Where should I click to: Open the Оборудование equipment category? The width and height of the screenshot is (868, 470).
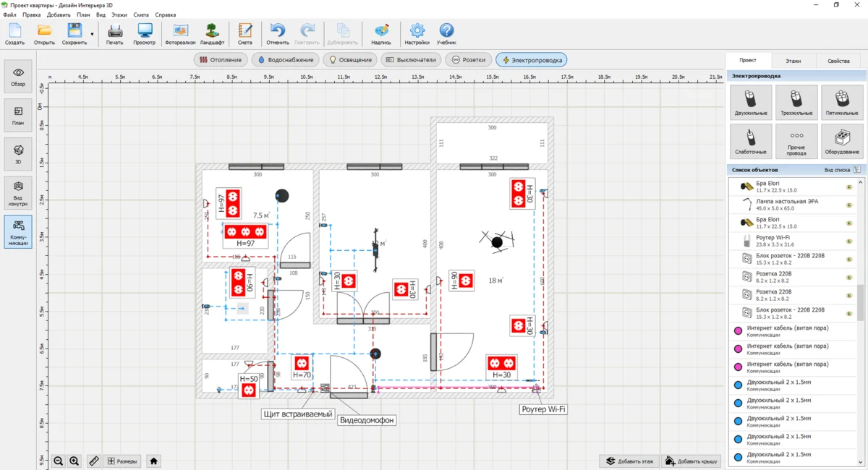(842, 141)
